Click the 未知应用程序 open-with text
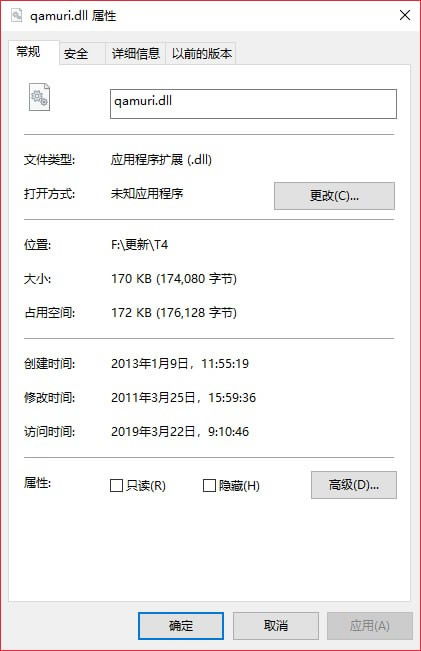The image size is (421, 651). coord(147,193)
